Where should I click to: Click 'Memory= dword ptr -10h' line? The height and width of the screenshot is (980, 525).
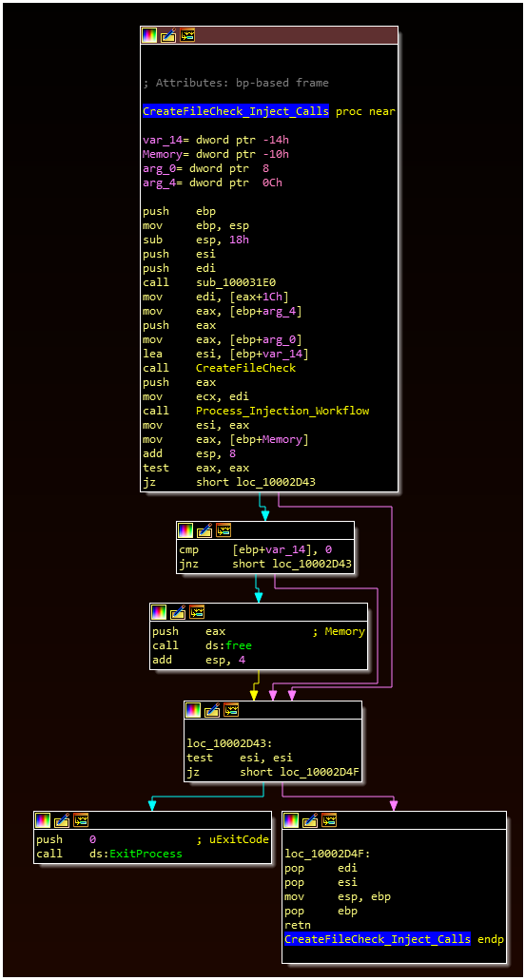(216, 154)
